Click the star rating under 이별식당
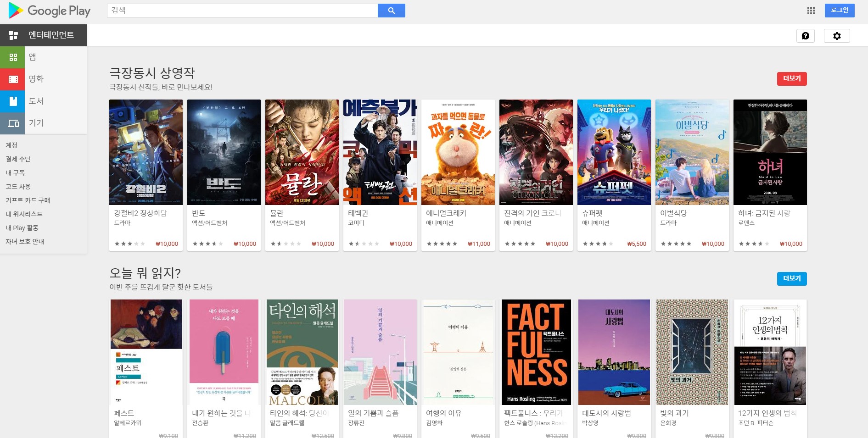This screenshot has width=868, height=438. coord(676,244)
